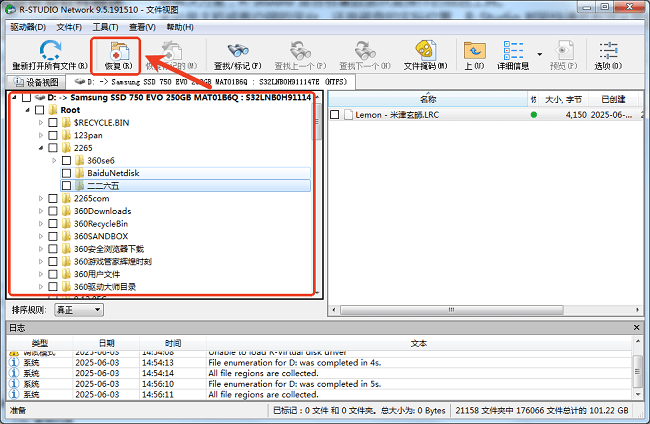Viewport: 650px width, 424px height.
Task: Select checkbox for Lemon - 米津玄師.LRC file
Action: tap(336, 115)
